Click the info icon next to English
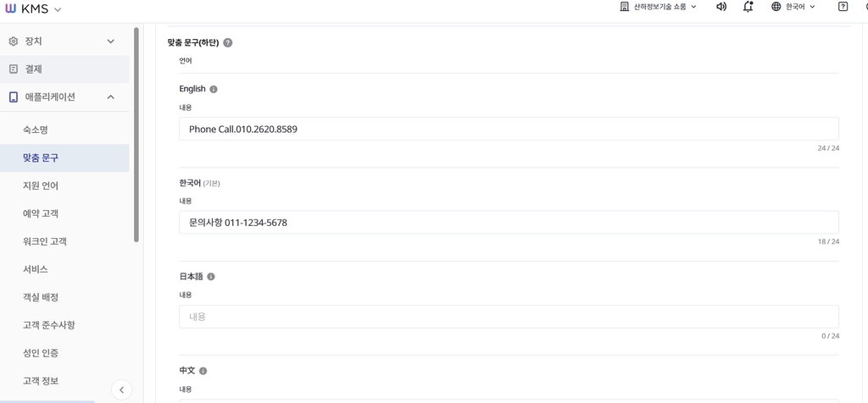The image size is (868, 403). point(214,89)
